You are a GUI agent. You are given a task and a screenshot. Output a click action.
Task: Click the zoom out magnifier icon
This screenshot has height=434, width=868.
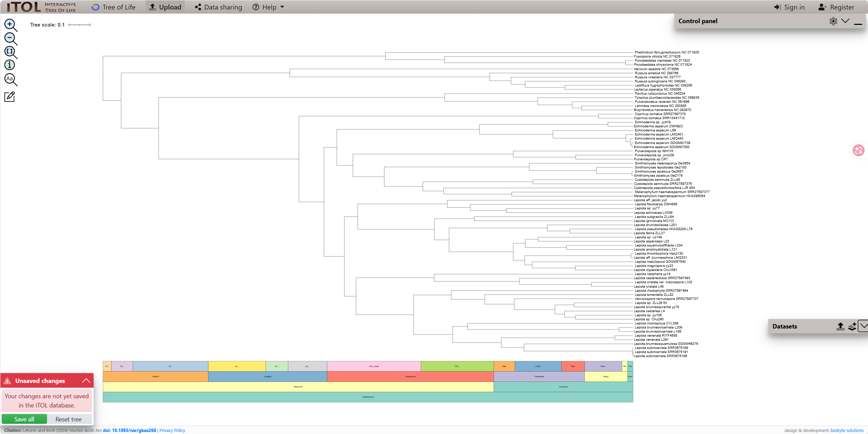11,38
